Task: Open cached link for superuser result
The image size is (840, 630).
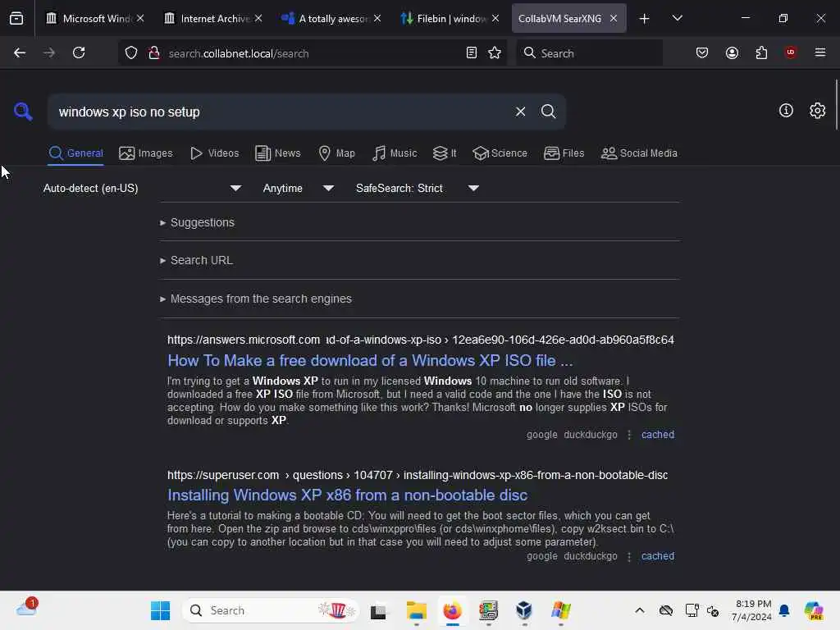Action: coord(658,556)
